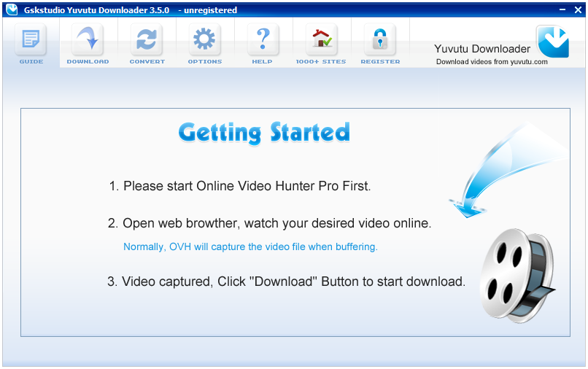Click the 'Download videos from yuvutu.com' text
This screenshot has height=369, width=588.
click(491, 62)
